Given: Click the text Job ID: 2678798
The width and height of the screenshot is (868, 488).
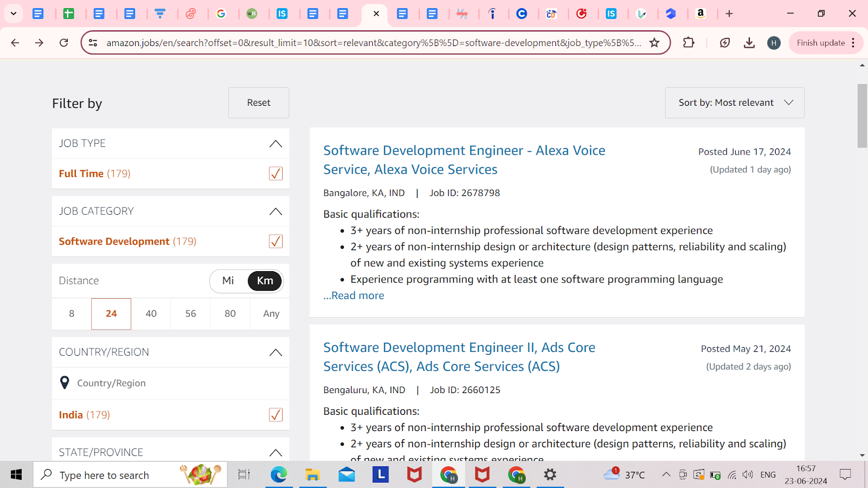Looking at the screenshot, I should pyautogui.click(x=465, y=193).
